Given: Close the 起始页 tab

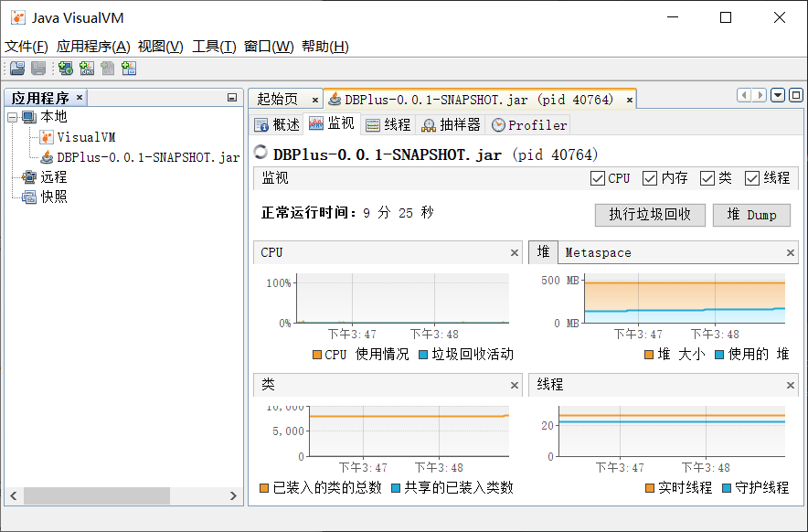Looking at the screenshot, I should (x=315, y=100).
